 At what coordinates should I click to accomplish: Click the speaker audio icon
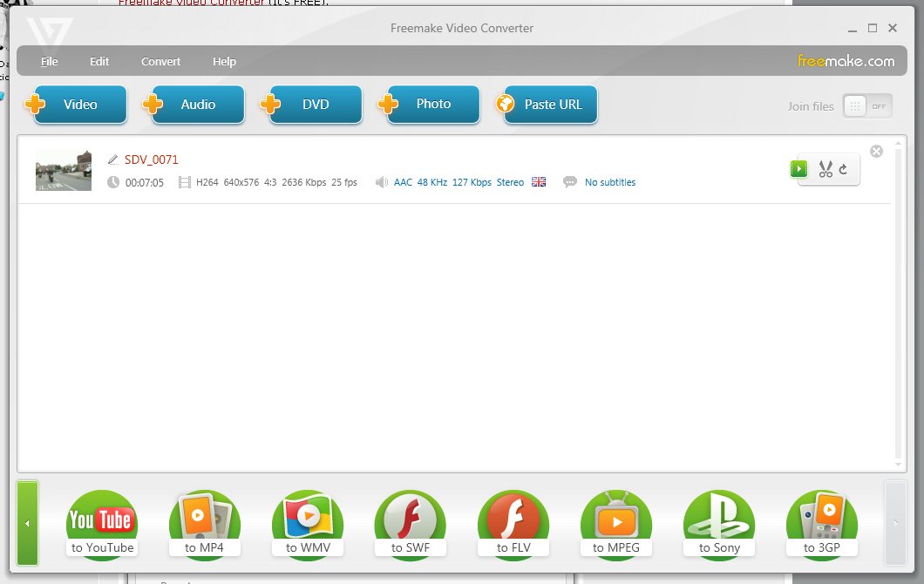(x=382, y=182)
